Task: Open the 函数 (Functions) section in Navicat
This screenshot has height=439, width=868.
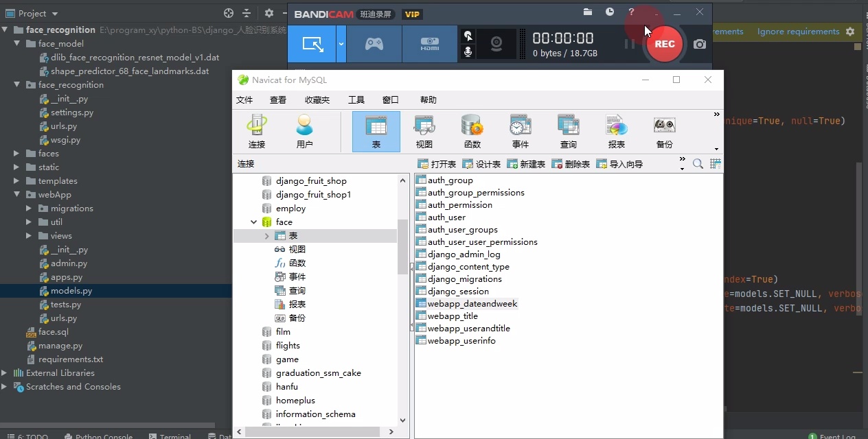Action: [472, 130]
